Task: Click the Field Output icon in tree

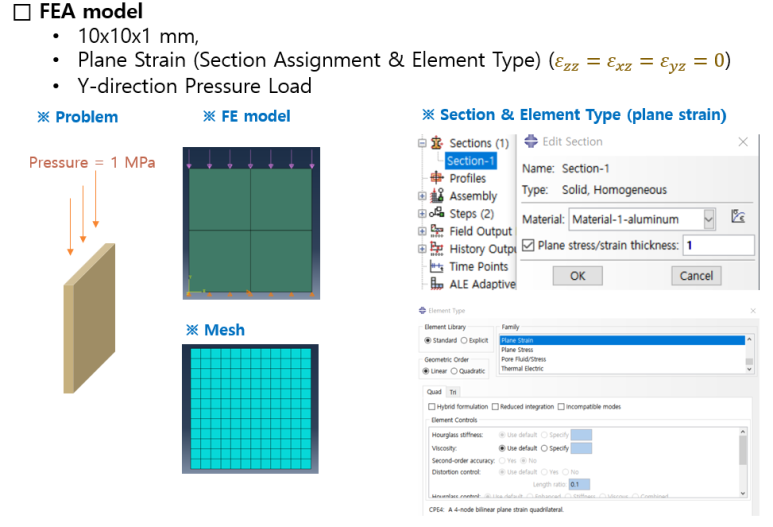Action: coord(437,231)
